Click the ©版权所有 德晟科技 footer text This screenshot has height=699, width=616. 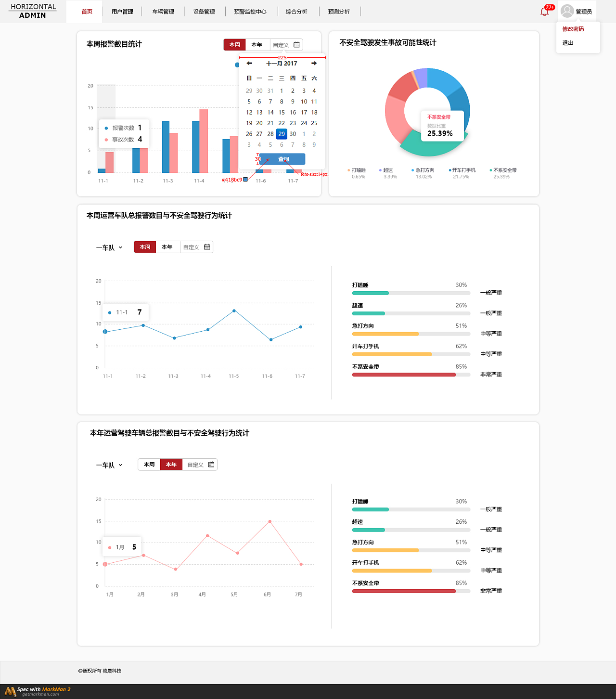pos(100,671)
